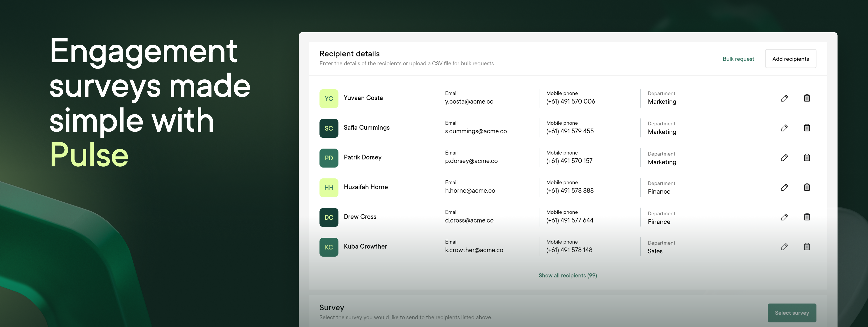The image size is (868, 327).
Task: Remove Safia Cummings with trash icon
Action: 807,128
